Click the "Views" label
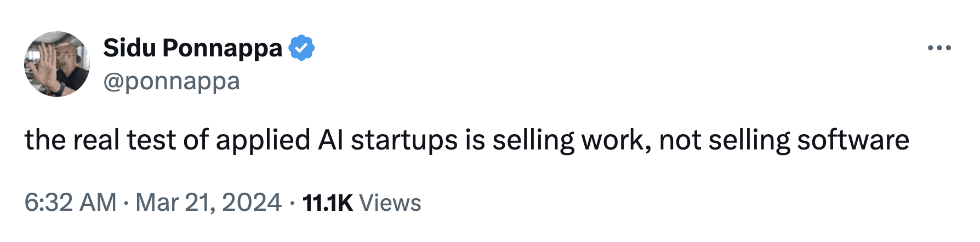This screenshot has height=242, width=980. click(x=390, y=203)
